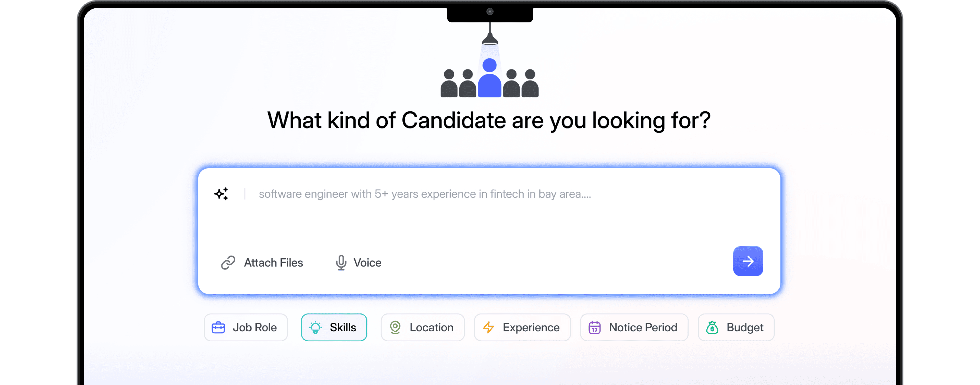Viewport: 980px width, 385px height.
Task: Click the paperclip-style Attach Files icon
Action: point(228,262)
